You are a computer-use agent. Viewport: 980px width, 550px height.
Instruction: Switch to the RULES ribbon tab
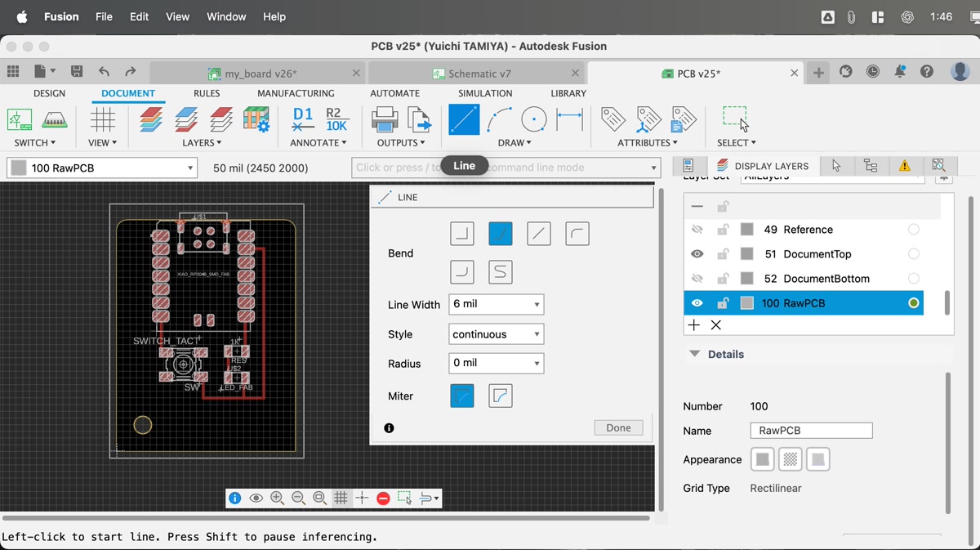tap(207, 93)
